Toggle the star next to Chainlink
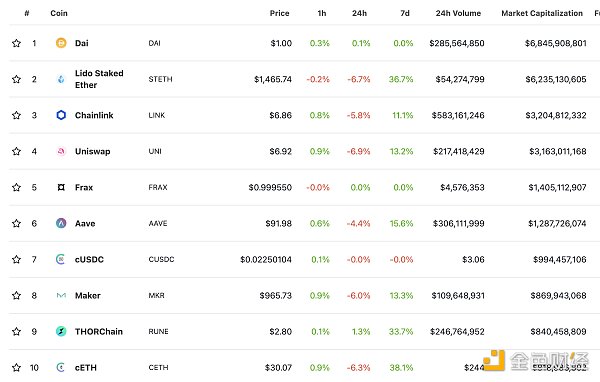Image resolution: width=600 pixels, height=382 pixels. pos(16,115)
